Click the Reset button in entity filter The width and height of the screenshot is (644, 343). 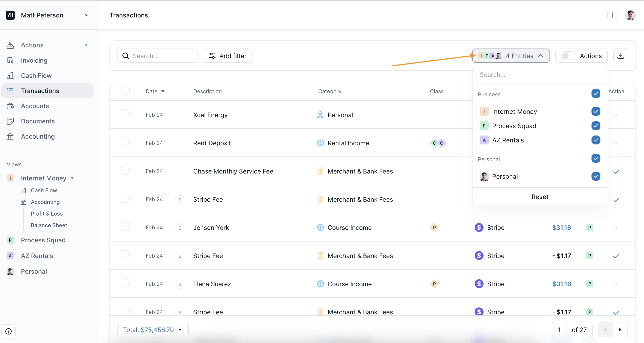click(540, 197)
